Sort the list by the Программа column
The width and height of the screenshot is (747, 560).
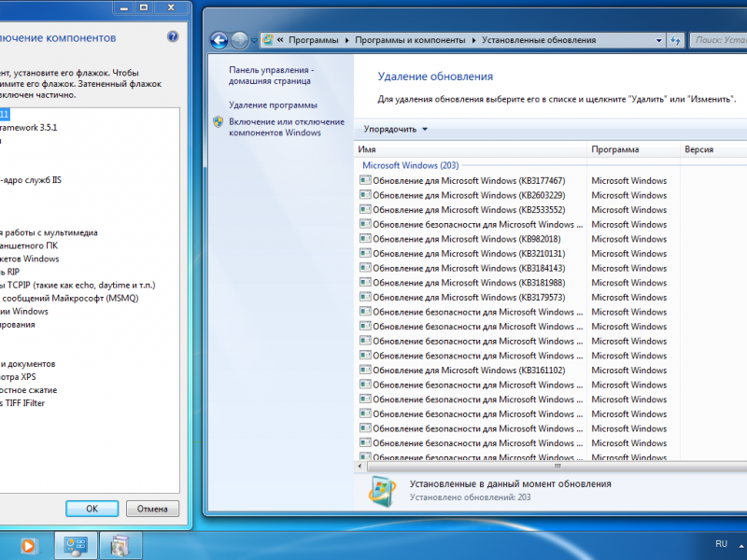point(633,149)
